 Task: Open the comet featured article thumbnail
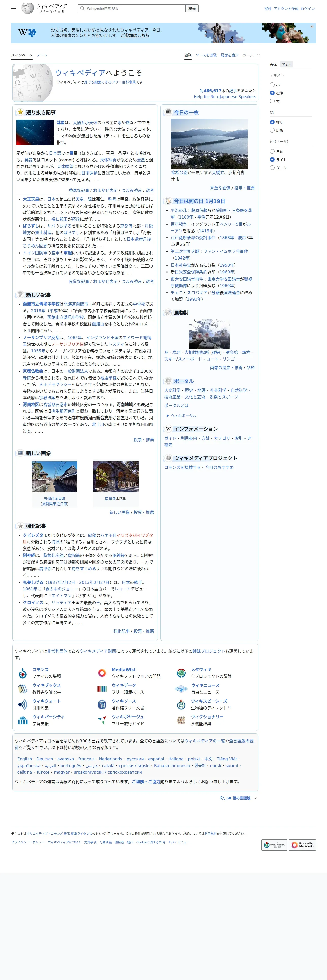click(35, 132)
